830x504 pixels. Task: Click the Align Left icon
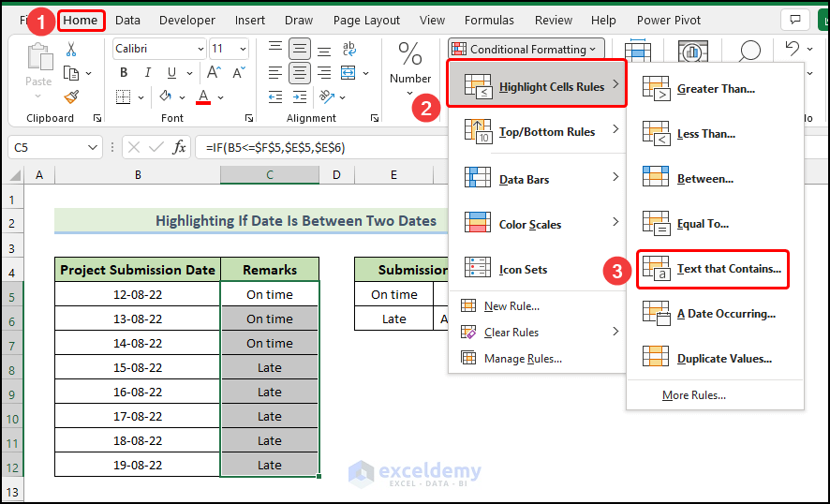click(x=274, y=72)
